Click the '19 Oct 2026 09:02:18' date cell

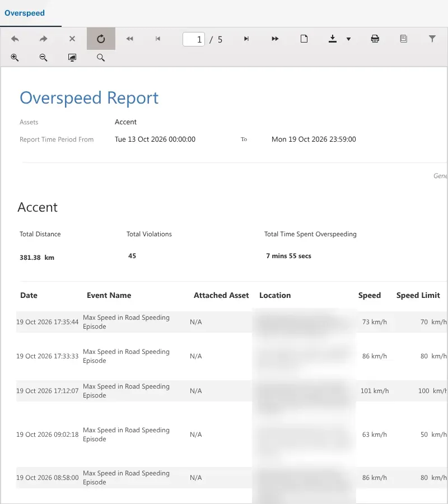tap(47, 435)
